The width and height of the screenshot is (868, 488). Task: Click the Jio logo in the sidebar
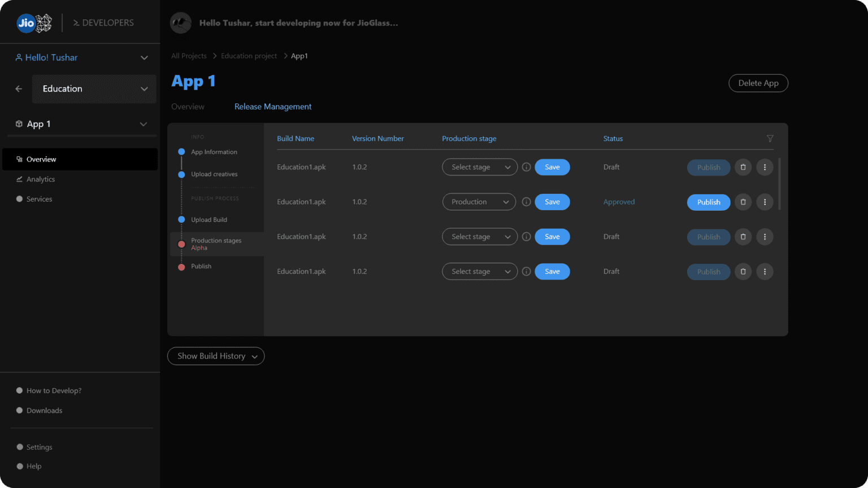[34, 23]
